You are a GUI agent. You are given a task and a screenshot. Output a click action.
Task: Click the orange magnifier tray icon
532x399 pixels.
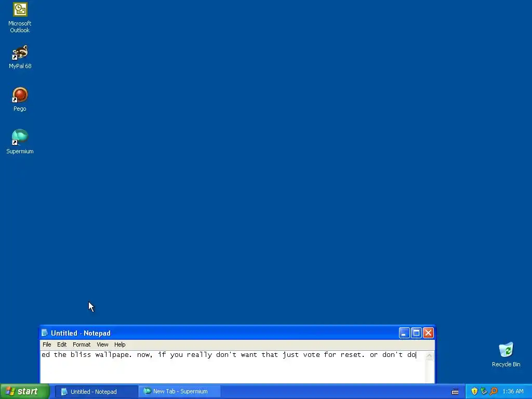tap(494, 392)
